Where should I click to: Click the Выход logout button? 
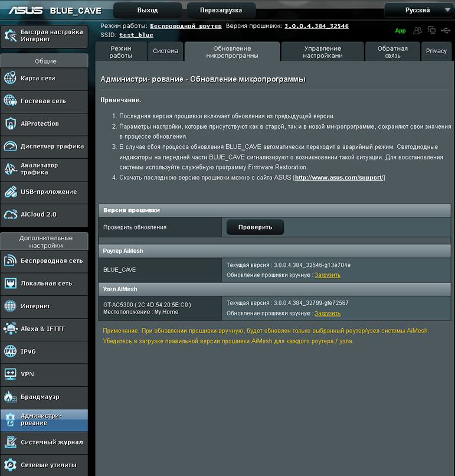tap(148, 10)
